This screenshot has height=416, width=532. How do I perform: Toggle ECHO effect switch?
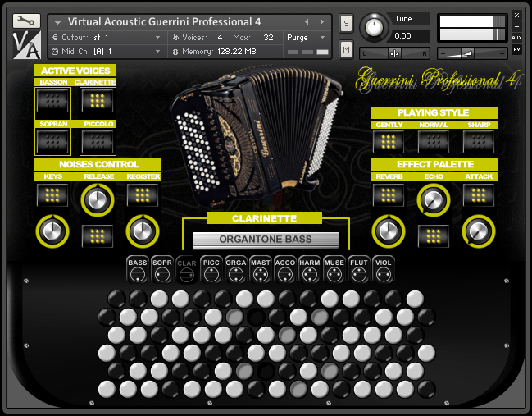click(434, 236)
